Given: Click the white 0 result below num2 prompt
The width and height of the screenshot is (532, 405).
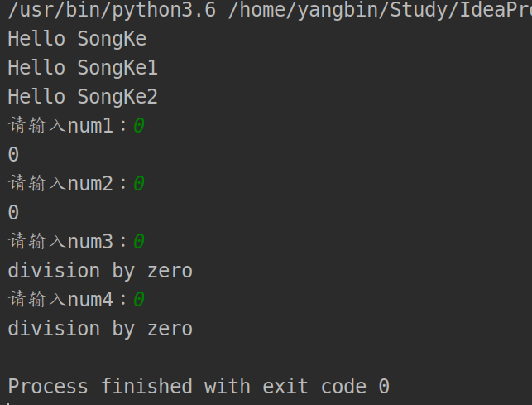Looking at the screenshot, I should click(13, 212).
